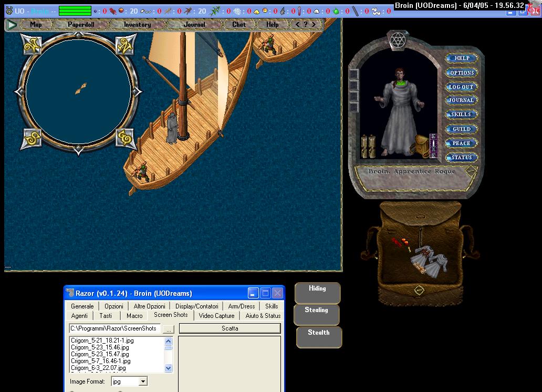Collapse the backpack using the diamond gem
Screen dimensions: 542x392
(x=419, y=290)
